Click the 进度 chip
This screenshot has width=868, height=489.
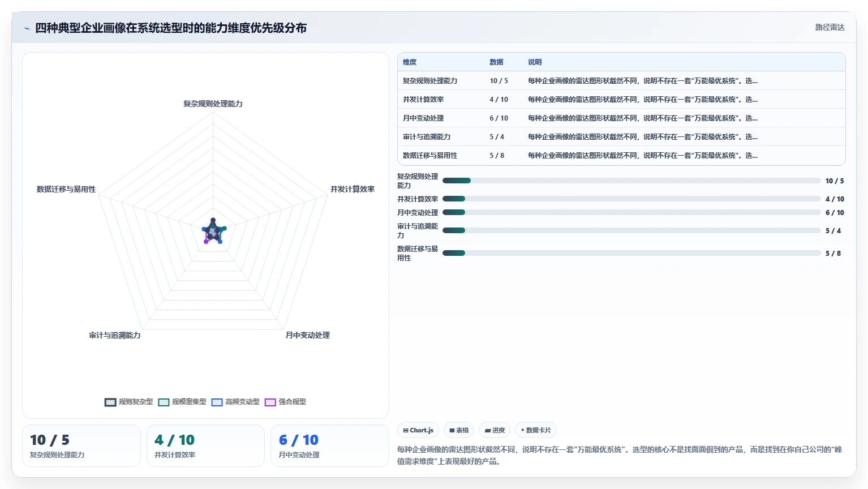tap(495, 430)
